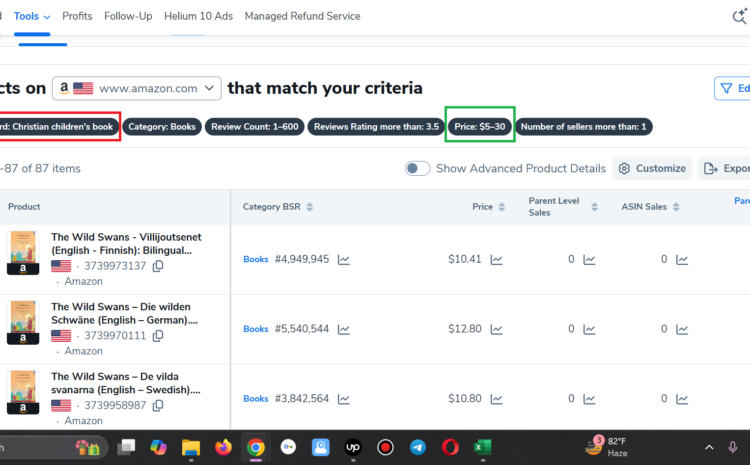
Task: Open Google Chrome from the taskbar
Action: 256,448
